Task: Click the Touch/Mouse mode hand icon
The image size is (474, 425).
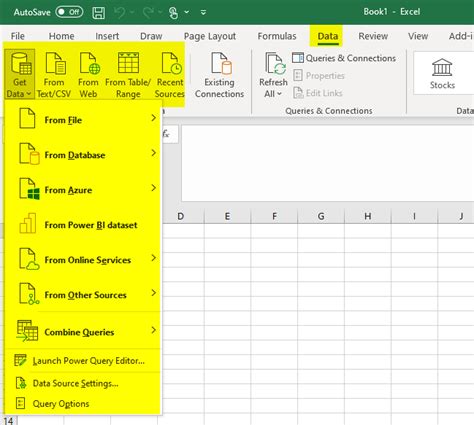Action: point(173,13)
